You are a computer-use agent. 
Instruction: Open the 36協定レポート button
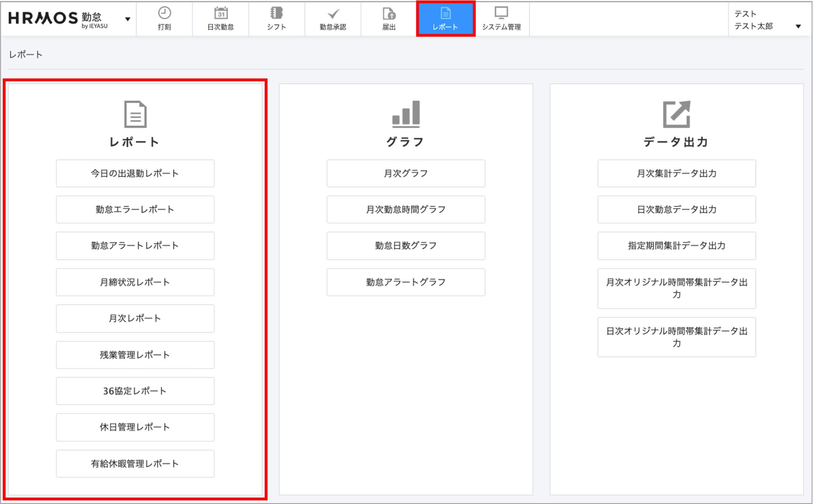135,391
